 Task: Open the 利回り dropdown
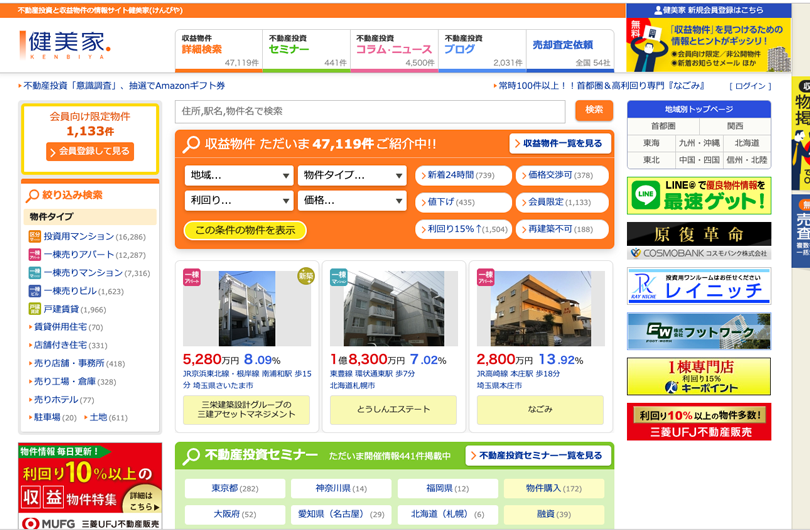[239, 200]
